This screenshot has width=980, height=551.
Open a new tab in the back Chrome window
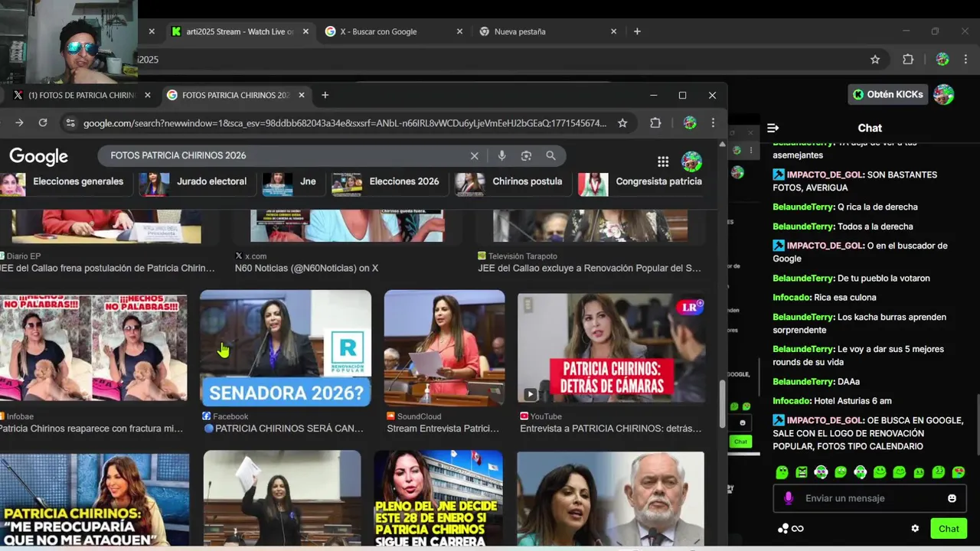(637, 31)
